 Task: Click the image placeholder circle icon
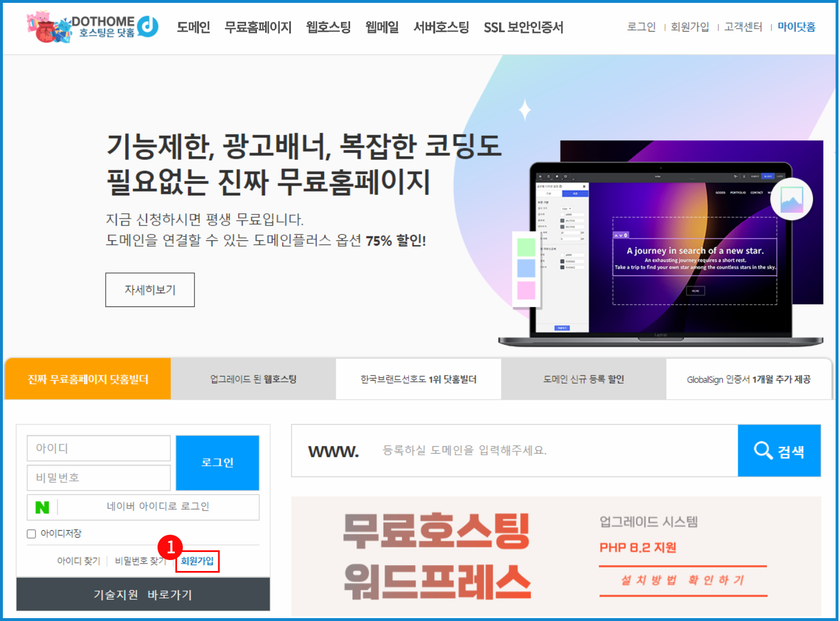[x=791, y=200]
